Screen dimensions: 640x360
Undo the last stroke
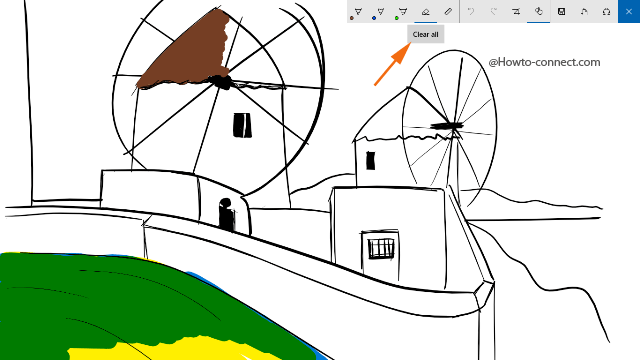point(471,12)
